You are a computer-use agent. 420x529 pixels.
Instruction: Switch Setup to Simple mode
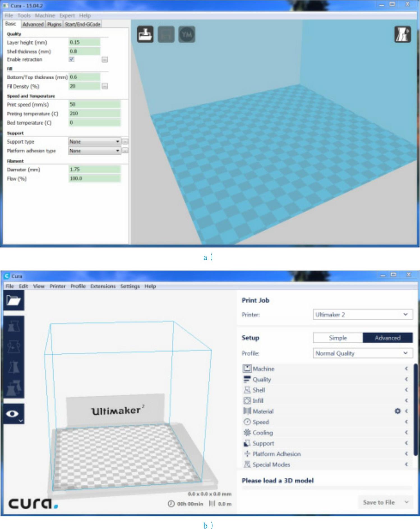pos(338,338)
